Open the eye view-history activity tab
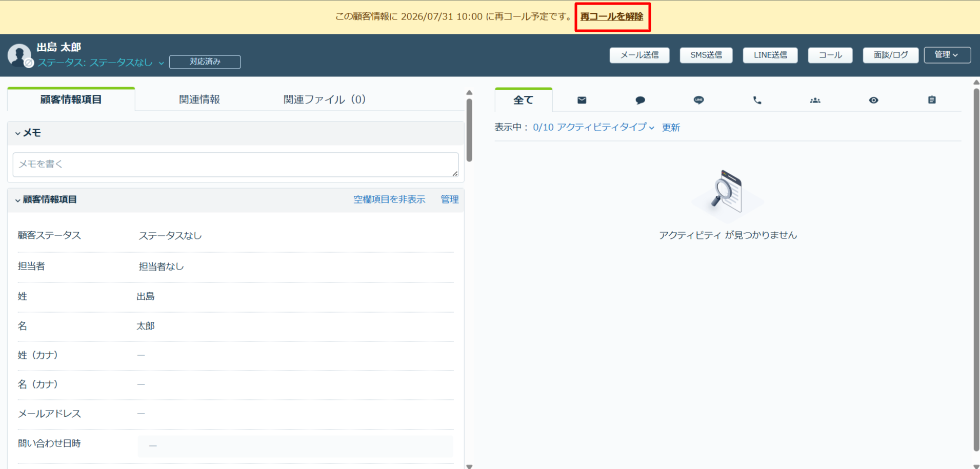 (874, 100)
